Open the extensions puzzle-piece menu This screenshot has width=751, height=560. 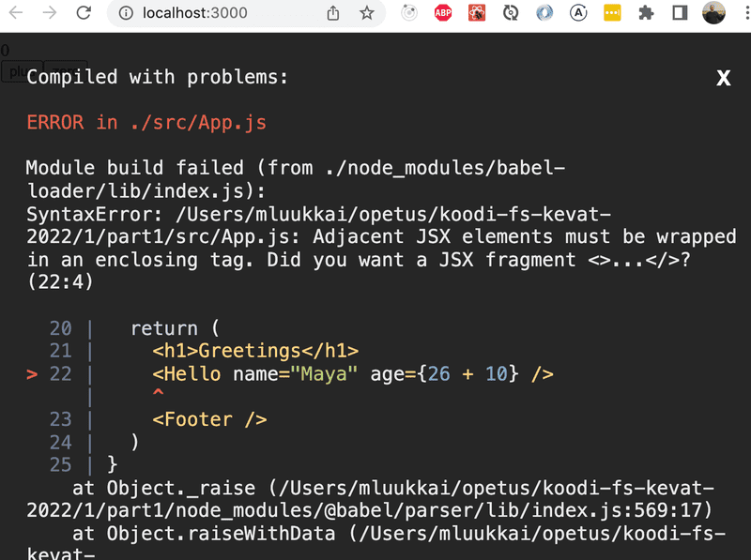646,13
